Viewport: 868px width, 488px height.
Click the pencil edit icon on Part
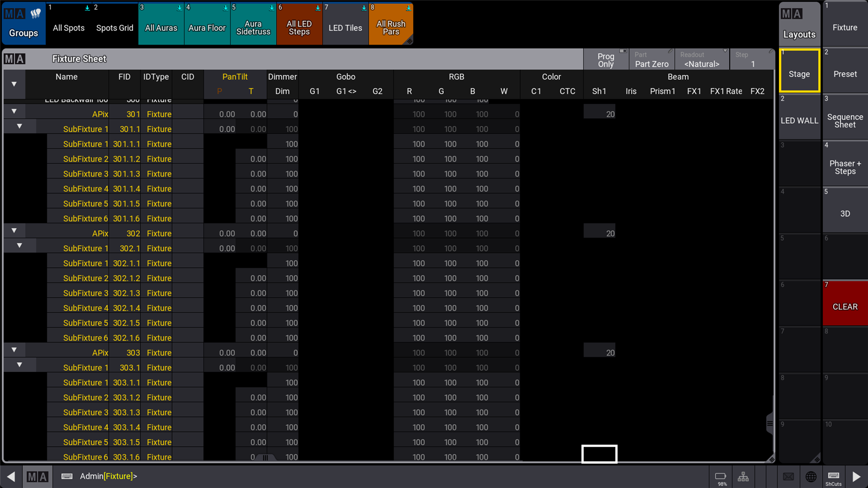pyautogui.click(x=671, y=52)
